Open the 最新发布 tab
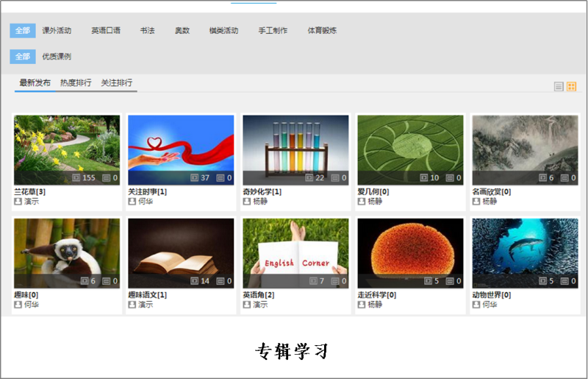588x379 pixels. tap(35, 82)
